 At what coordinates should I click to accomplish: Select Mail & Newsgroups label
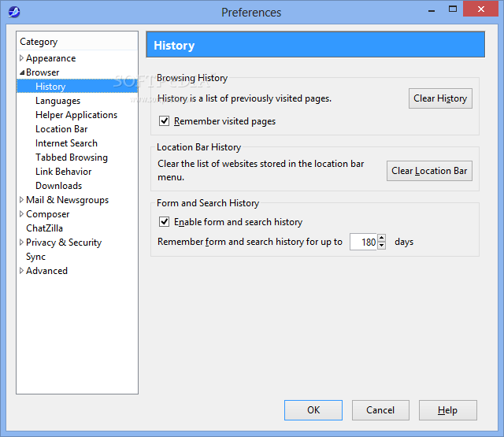(x=67, y=200)
